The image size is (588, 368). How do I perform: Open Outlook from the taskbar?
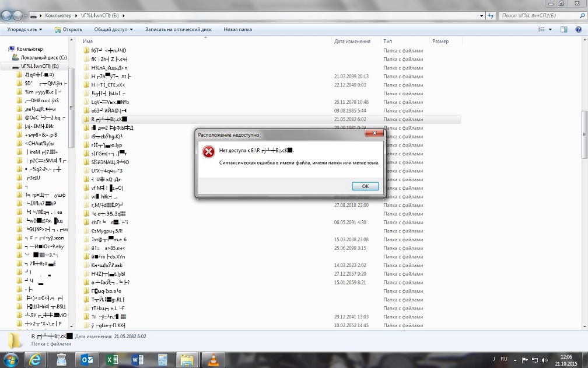click(88, 359)
